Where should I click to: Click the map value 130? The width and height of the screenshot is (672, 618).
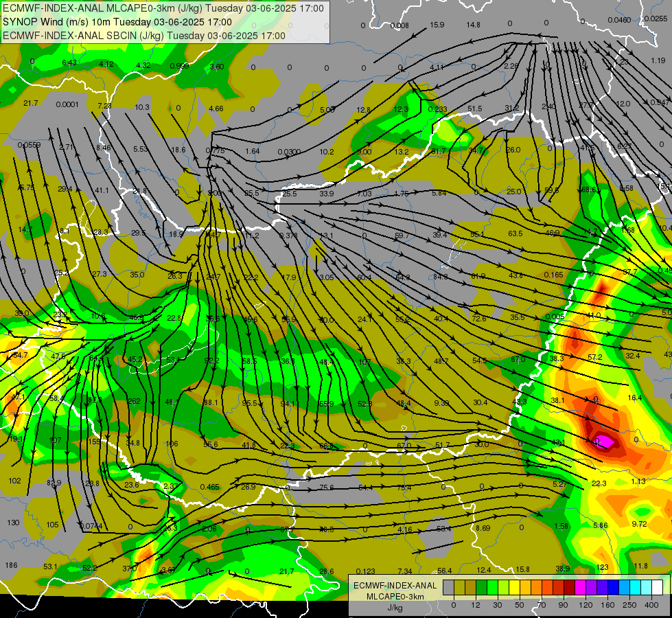coord(13,523)
